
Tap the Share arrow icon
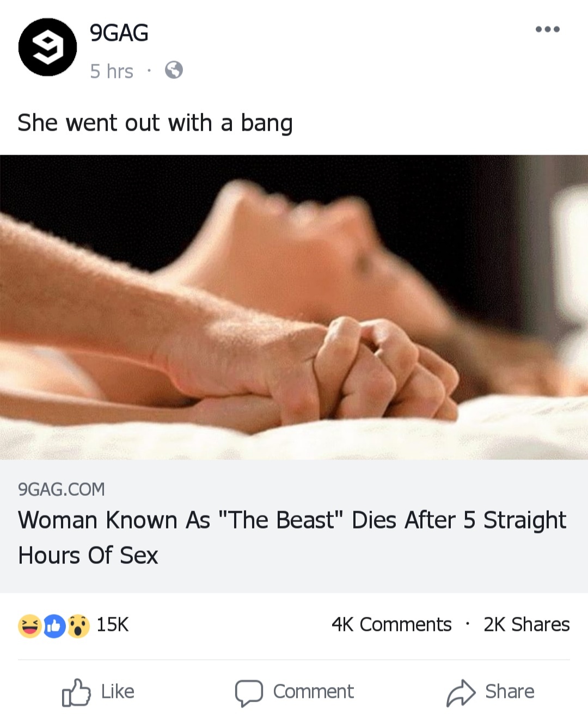tap(461, 692)
